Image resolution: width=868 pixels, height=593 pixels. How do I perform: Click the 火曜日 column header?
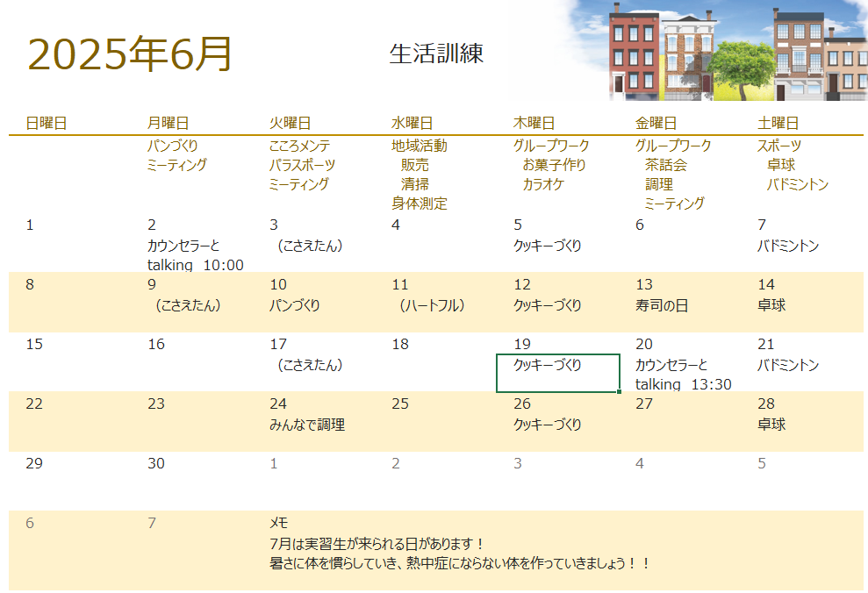(291, 123)
